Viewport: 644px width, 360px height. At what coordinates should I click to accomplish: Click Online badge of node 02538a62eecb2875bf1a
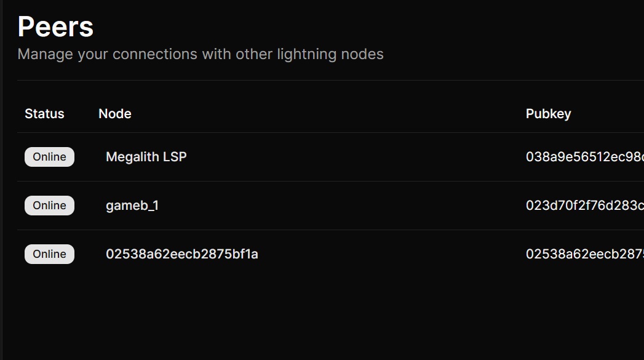click(x=49, y=254)
